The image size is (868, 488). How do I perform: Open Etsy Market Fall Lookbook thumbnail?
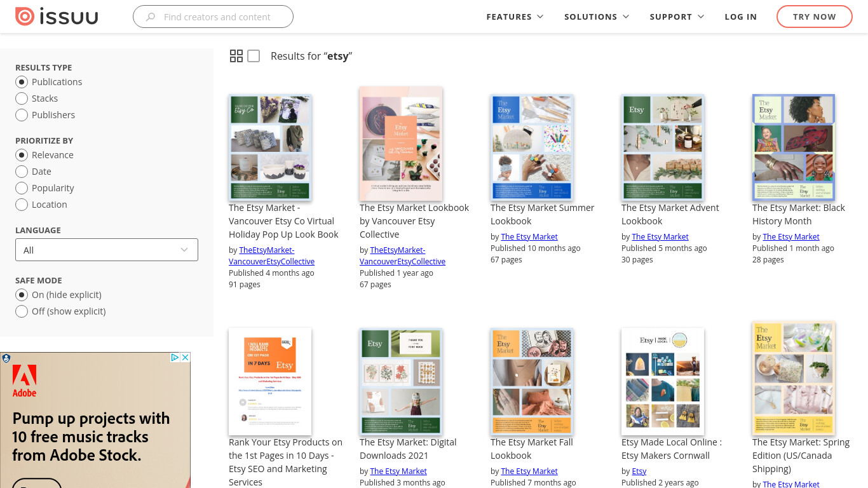click(532, 382)
